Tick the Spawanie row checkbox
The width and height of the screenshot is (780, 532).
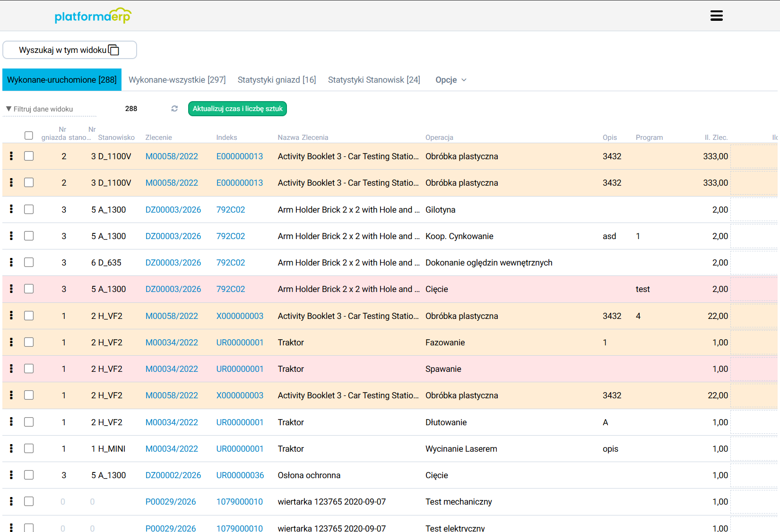pyautogui.click(x=29, y=369)
